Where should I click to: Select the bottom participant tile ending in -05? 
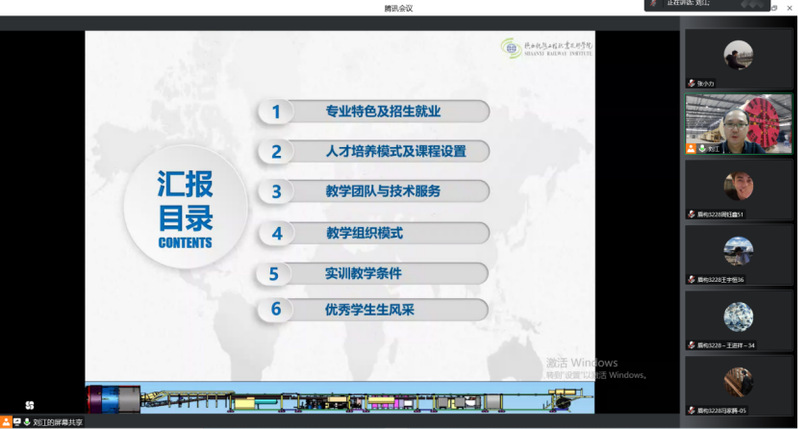(x=738, y=385)
